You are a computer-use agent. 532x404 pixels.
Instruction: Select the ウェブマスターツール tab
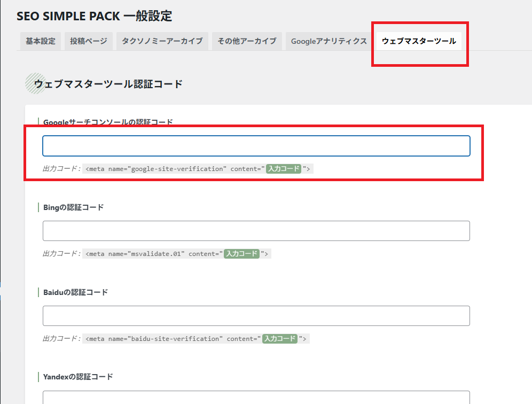419,41
